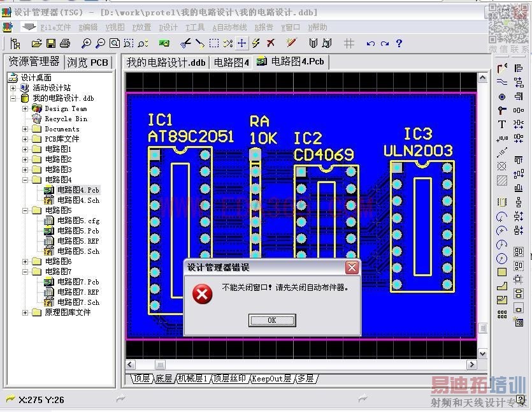The image size is (532, 412).
Task: Close the 设计管理器错误 dialog
Action: tap(352, 268)
